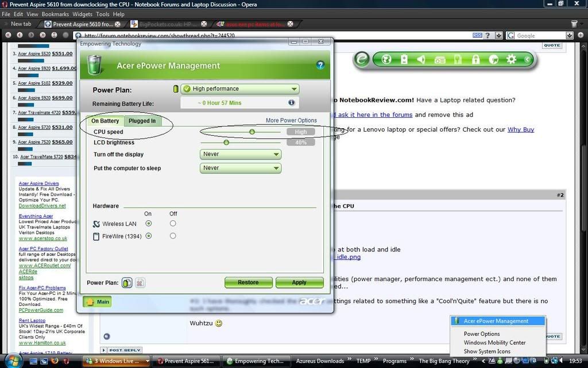The width and height of the screenshot is (588, 368).
Task: Open the Put the computer to sleep dropdown
Action: tap(241, 168)
